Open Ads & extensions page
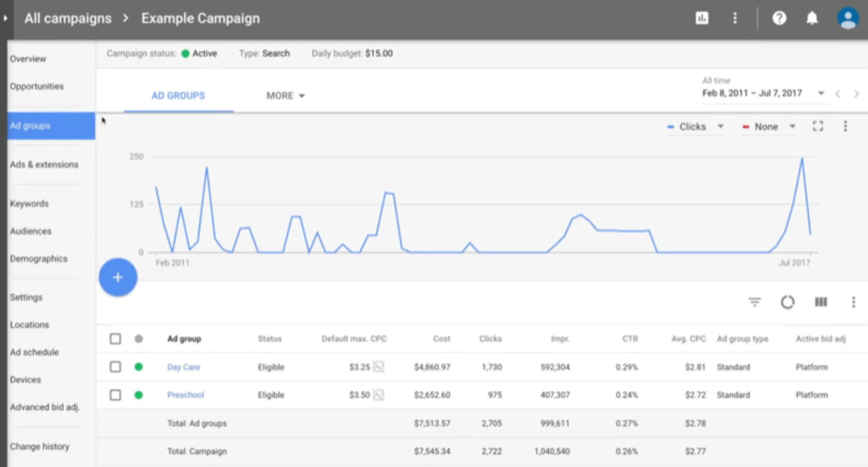 (44, 164)
